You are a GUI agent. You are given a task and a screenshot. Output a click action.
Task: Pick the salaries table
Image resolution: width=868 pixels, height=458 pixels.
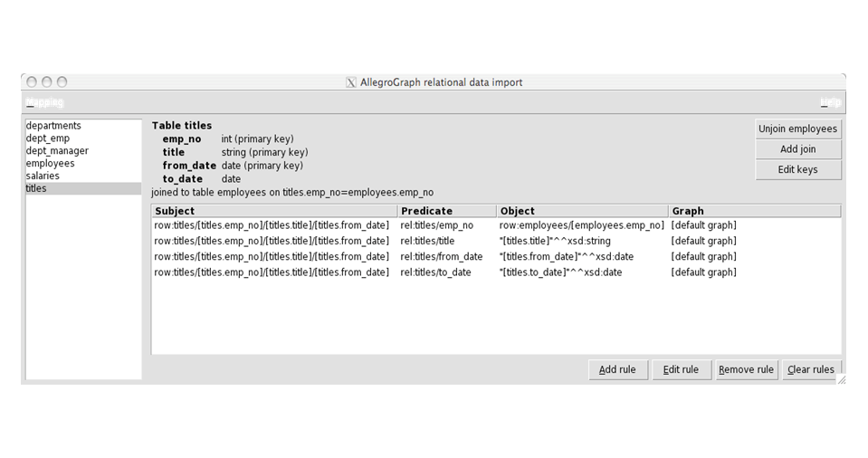point(43,177)
